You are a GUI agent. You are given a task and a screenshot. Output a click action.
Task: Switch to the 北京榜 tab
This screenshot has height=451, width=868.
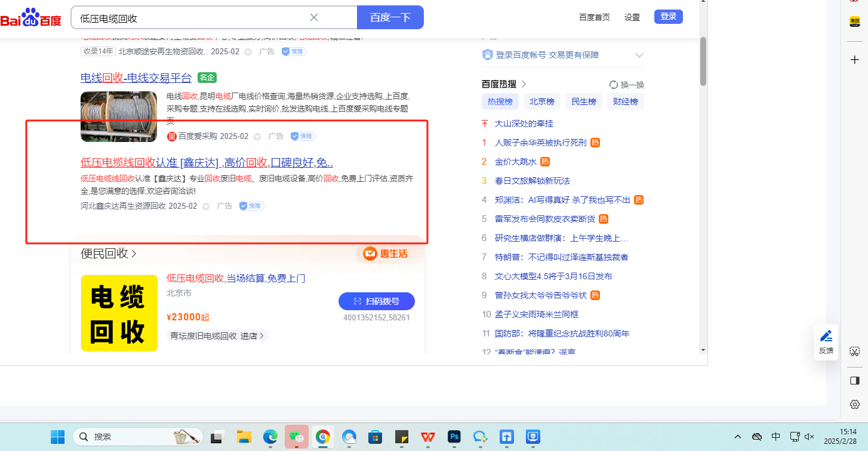[542, 101]
